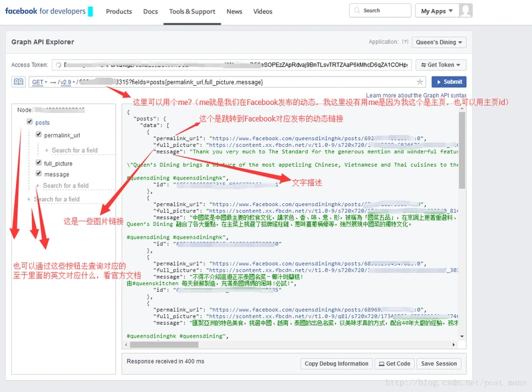The height and width of the screenshot is (392, 532).
Task: Open the Get Token dropdown
Action: [441, 64]
